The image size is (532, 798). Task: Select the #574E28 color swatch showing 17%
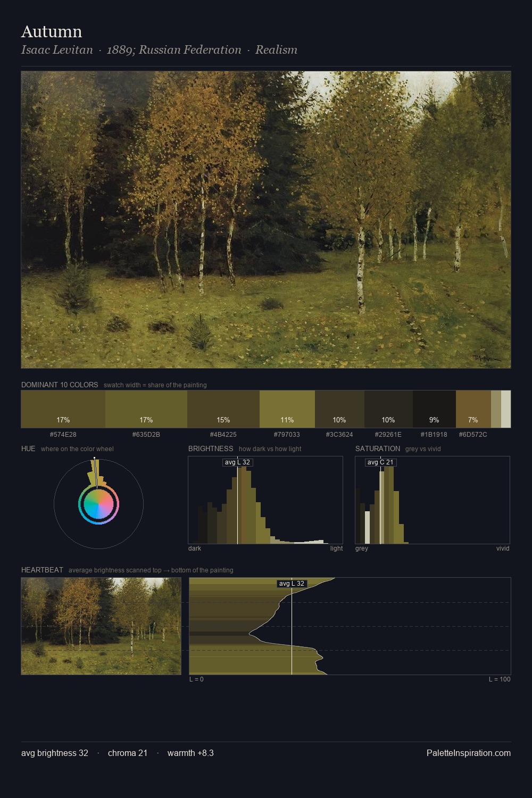pyautogui.click(x=63, y=409)
